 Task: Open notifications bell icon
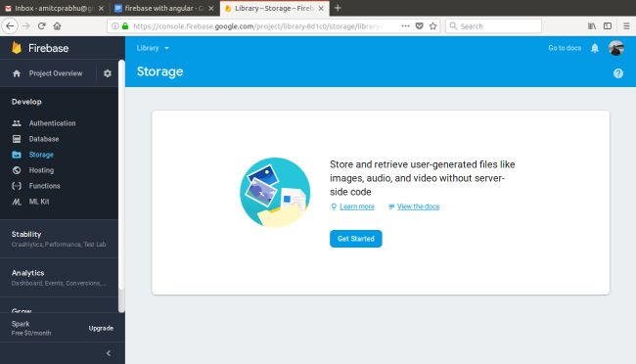(595, 48)
